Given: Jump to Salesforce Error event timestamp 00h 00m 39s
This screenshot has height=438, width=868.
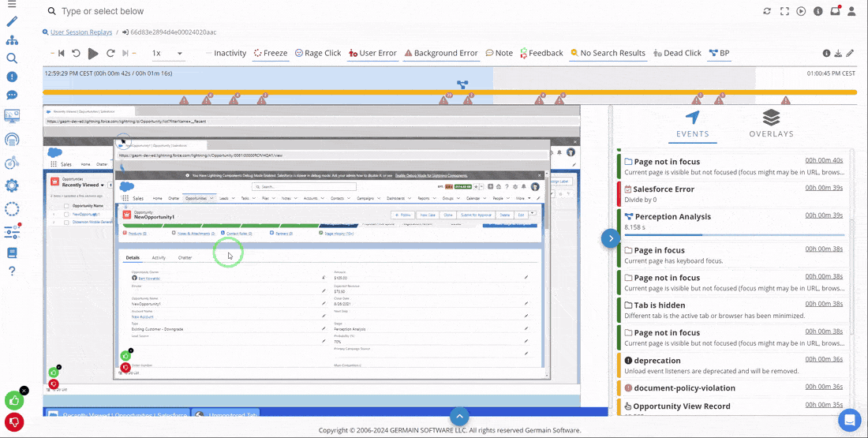Looking at the screenshot, I should coord(824,188).
